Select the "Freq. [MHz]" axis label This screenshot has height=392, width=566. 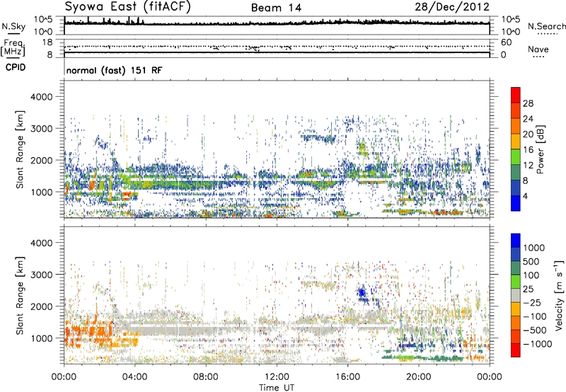13,47
